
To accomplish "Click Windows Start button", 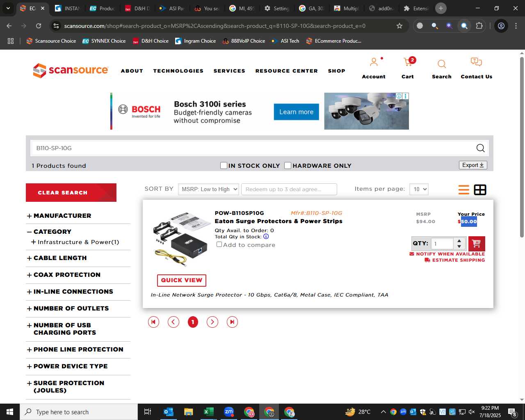I will (x=10, y=412).
